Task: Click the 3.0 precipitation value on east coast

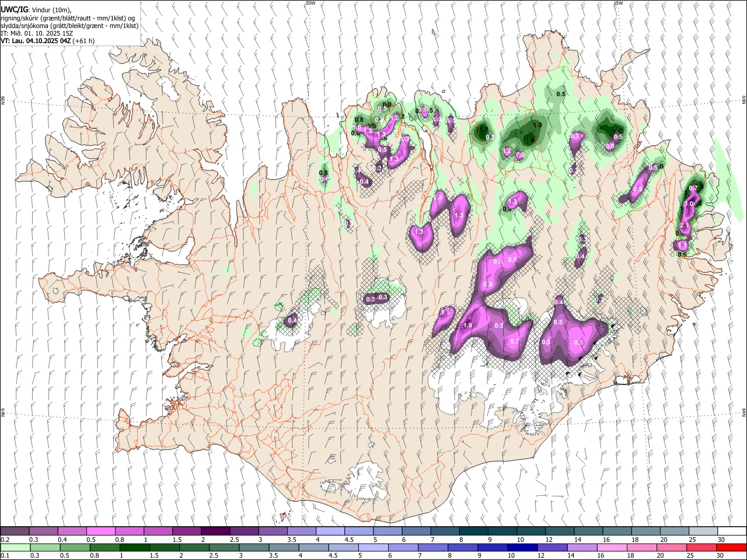Action: [x=689, y=204]
